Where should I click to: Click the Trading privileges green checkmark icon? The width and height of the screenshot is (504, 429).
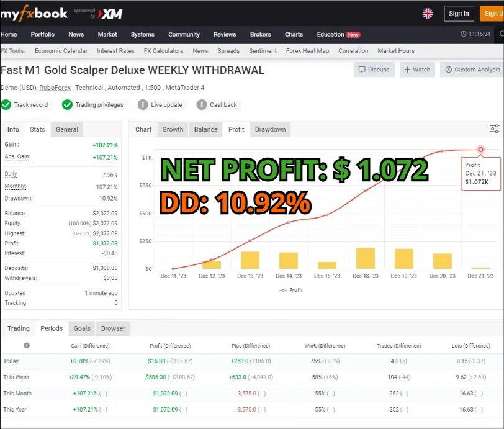67,105
